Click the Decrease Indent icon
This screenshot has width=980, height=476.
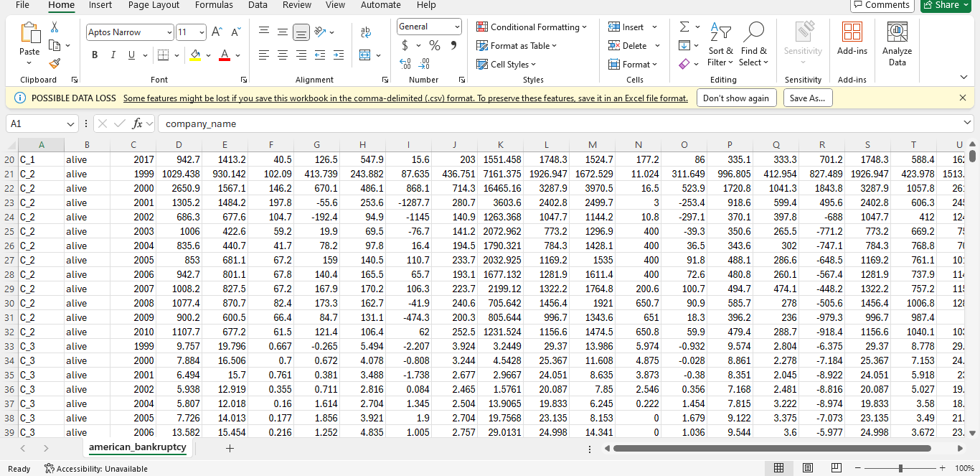pyautogui.click(x=320, y=55)
